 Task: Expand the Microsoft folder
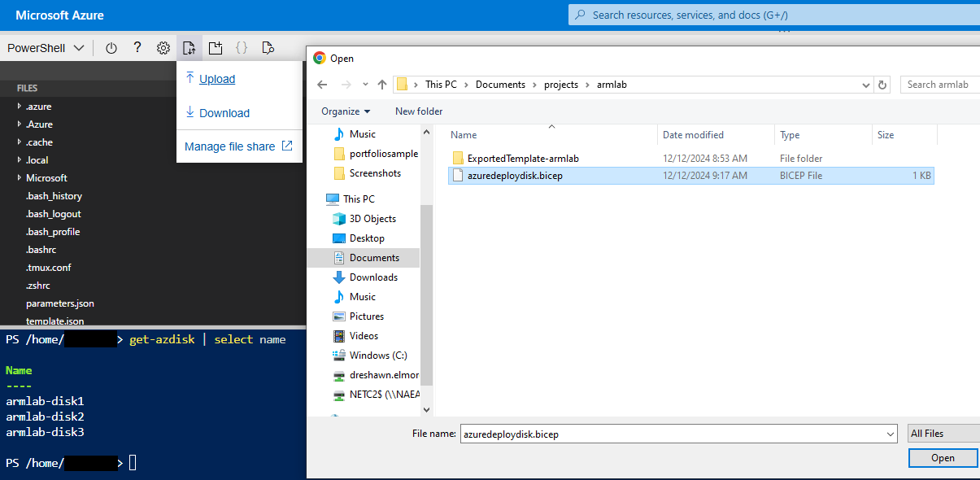pos(20,178)
